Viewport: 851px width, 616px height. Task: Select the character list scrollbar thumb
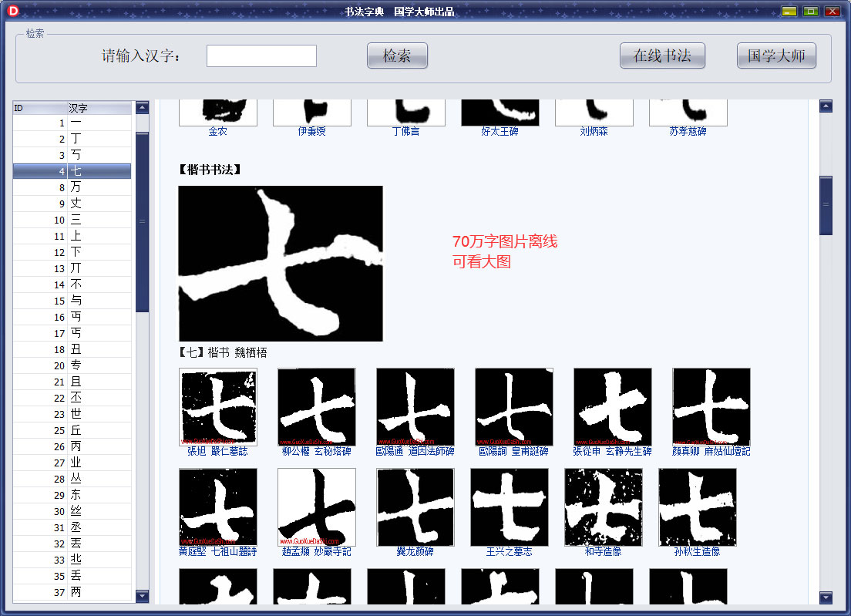142,222
